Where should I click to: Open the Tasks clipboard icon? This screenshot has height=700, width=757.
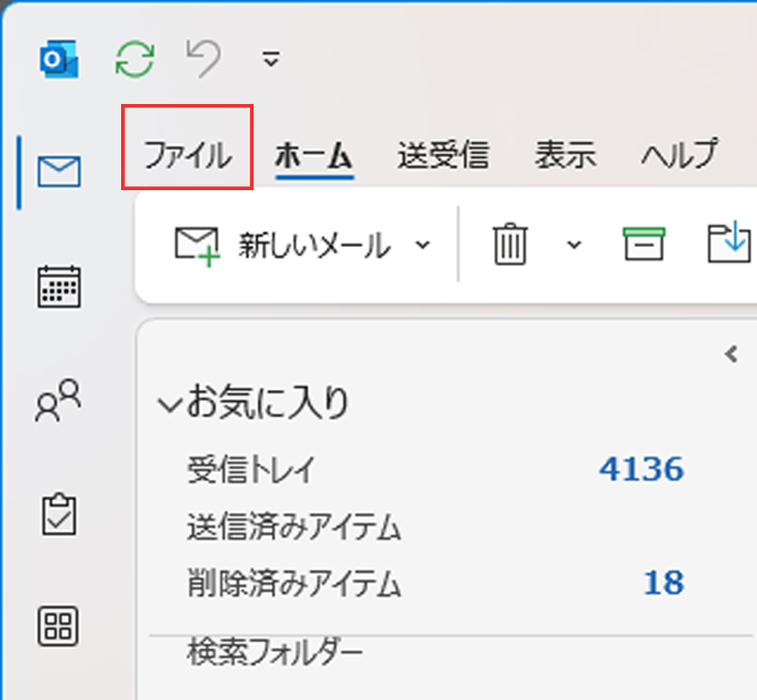59,513
